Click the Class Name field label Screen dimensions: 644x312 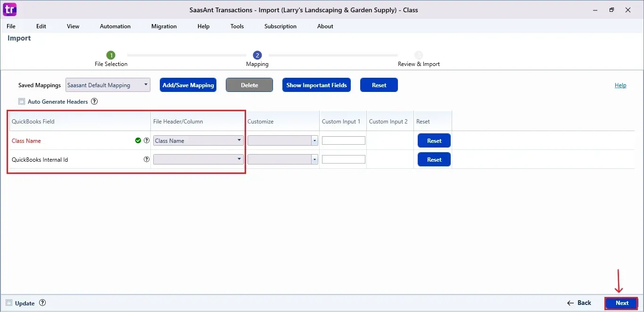[26, 140]
